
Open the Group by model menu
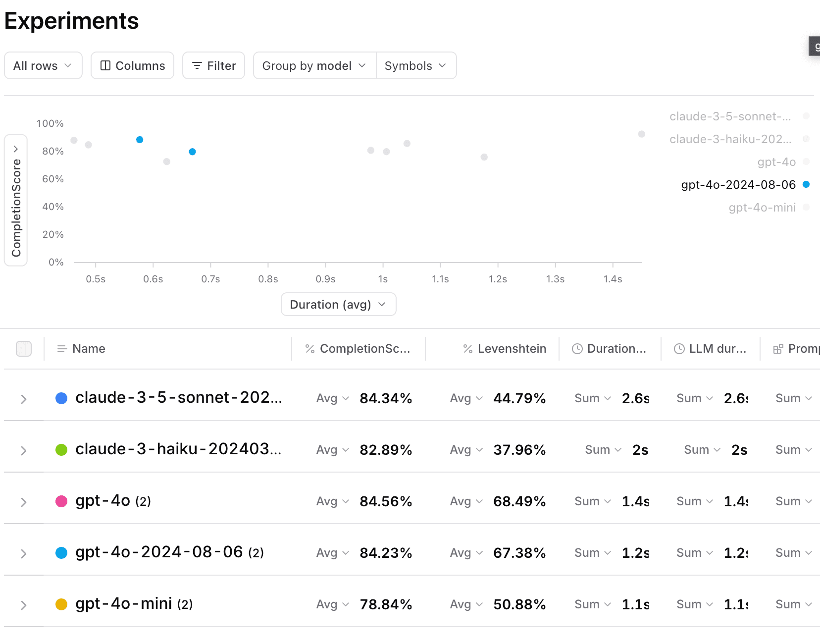coord(314,66)
